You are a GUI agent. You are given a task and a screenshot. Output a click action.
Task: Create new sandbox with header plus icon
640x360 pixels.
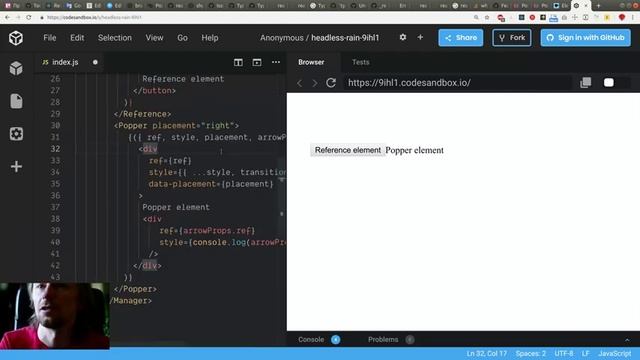pyautogui.click(x=420, y=37)
